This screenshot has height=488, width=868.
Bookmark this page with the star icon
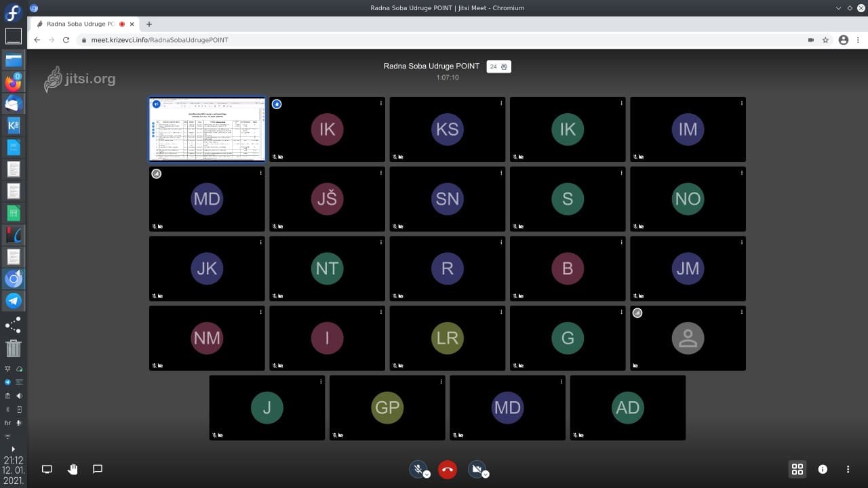pos(825,40)
